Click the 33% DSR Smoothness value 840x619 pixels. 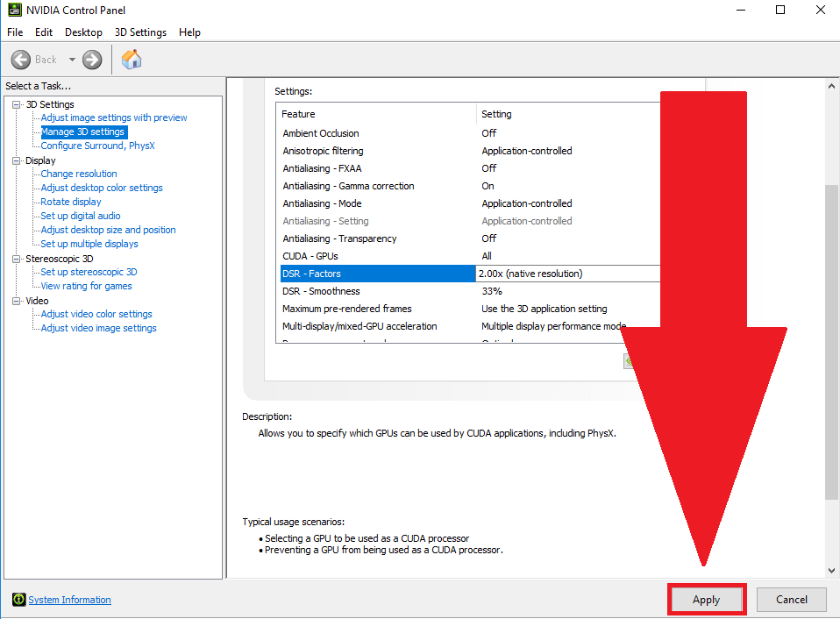pos(492,291)
